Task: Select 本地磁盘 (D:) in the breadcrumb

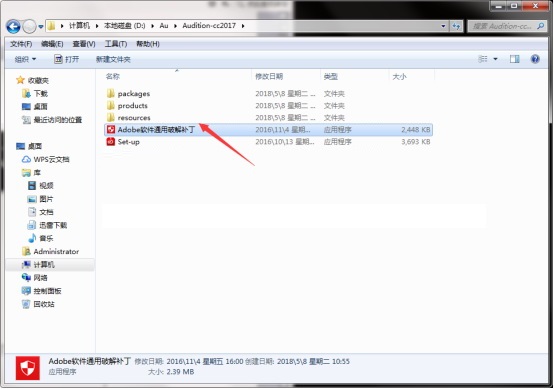Action: coord(124,26)
